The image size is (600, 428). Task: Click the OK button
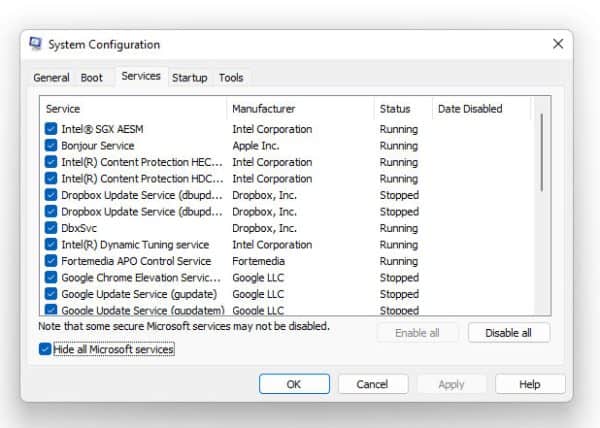[x=293, y=384]
